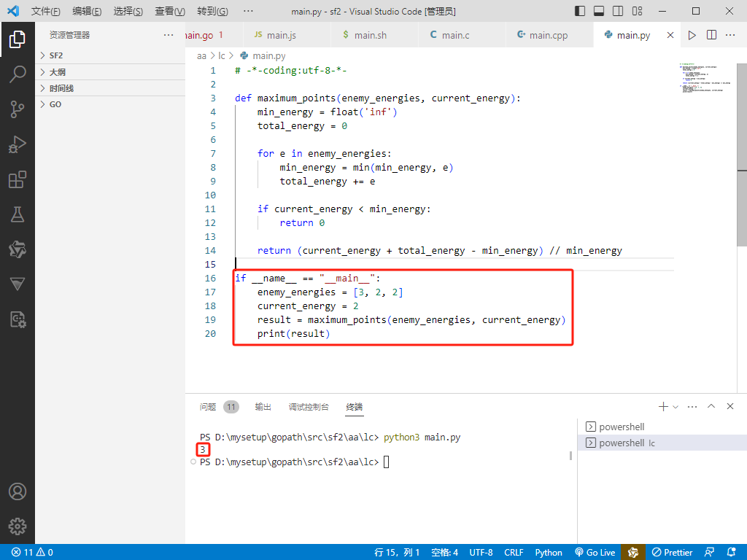The height and width of the screenshot is (560, 747).
Task: Open the 编辑(E) menu
Action: tap(87, 11)
